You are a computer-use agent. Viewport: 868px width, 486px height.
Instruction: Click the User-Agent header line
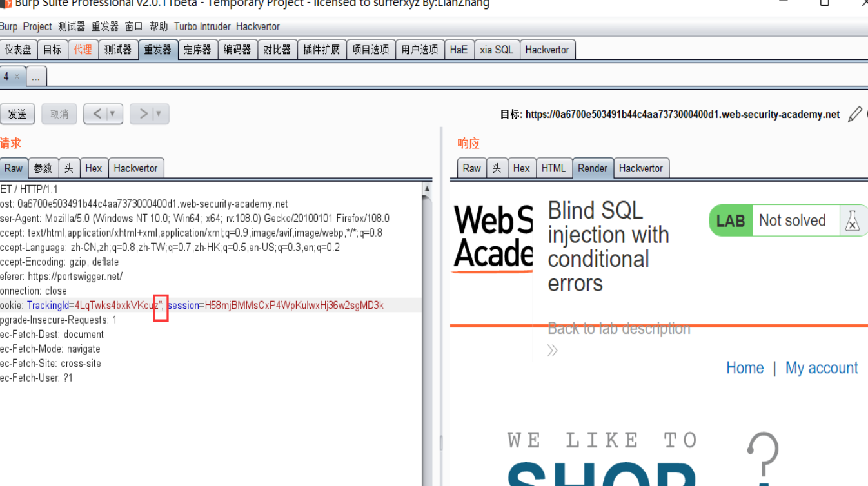point(195,218)
